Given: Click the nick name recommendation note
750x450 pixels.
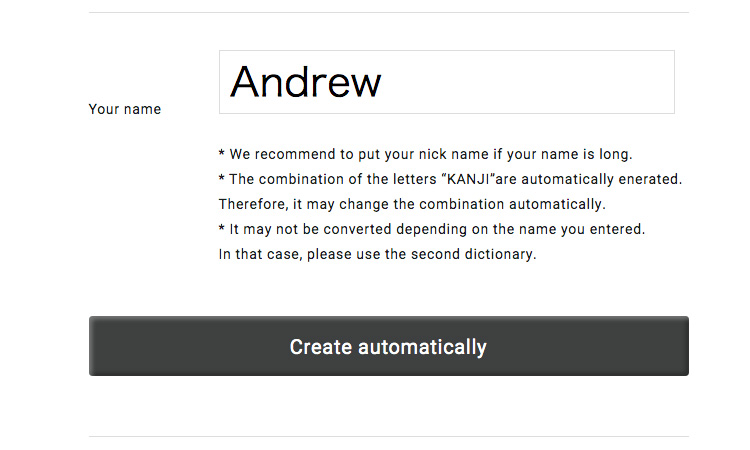Looking at the screenshot, I should point(426,154).
